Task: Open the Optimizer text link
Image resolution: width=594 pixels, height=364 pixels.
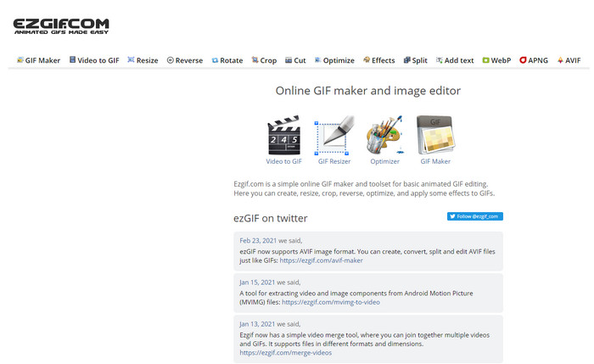Action: [384, 161]
